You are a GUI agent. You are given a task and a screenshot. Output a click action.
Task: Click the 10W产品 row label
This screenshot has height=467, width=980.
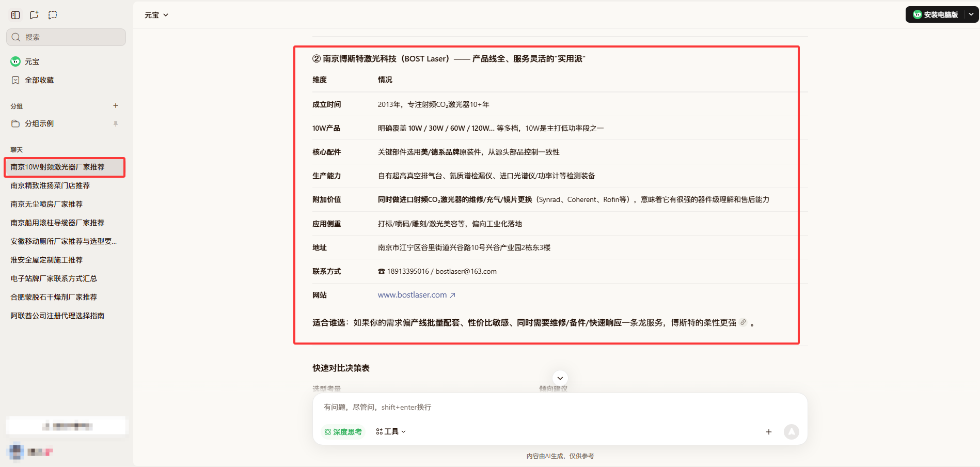pos(326,128)
